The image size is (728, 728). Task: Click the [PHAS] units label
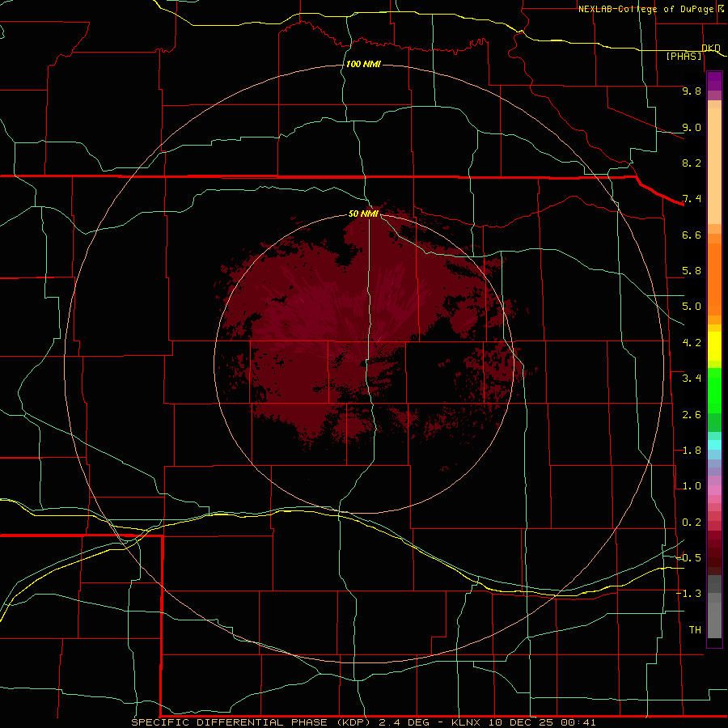pyautogui.click(x=684, y=57)
